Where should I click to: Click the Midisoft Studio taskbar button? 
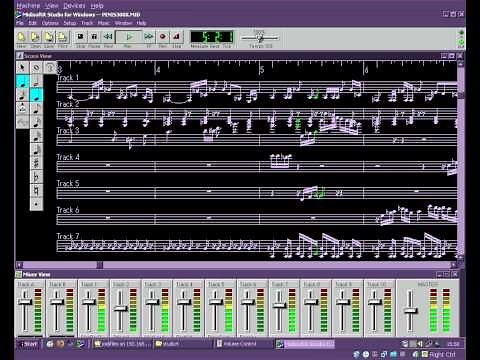click(305, 344)
